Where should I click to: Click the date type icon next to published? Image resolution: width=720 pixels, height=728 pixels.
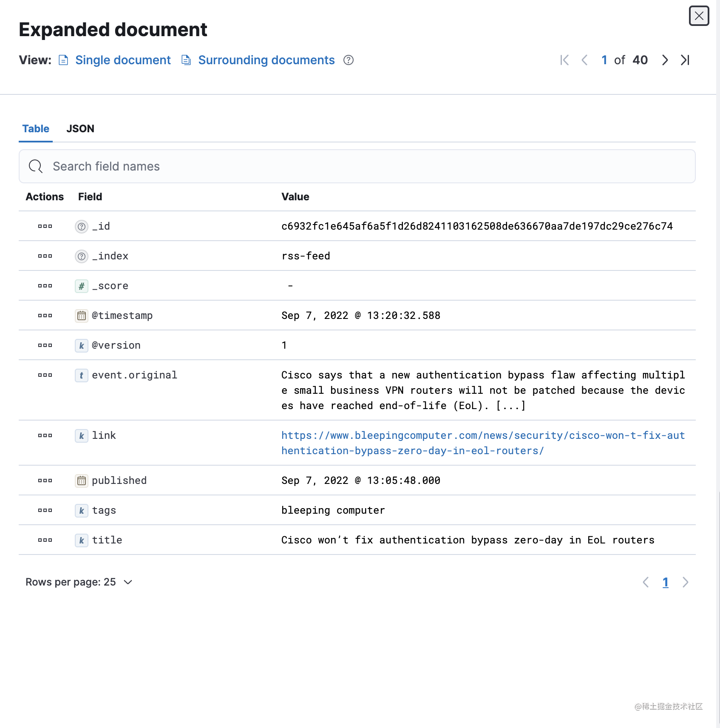coord(82,481)
